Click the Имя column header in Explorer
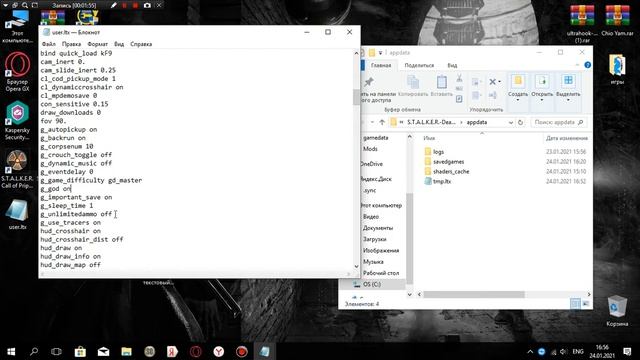640x360 pixels. click(x=429, y=138)
